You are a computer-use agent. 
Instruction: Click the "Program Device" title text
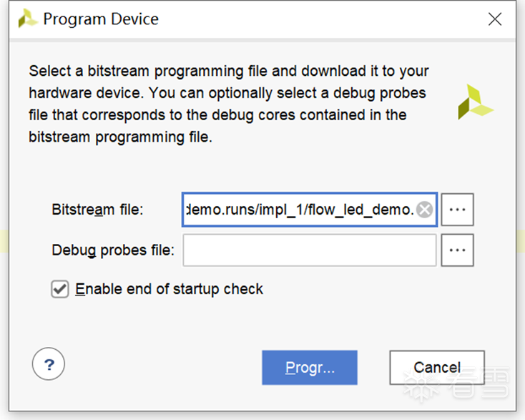tap(101, 19)
